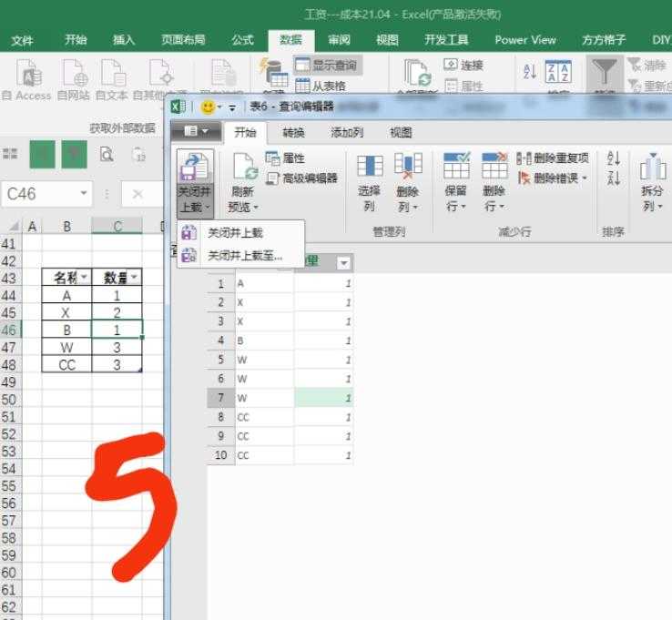Screen dimensions: 672x620
Task: Select the column C header
Action: 117,226
